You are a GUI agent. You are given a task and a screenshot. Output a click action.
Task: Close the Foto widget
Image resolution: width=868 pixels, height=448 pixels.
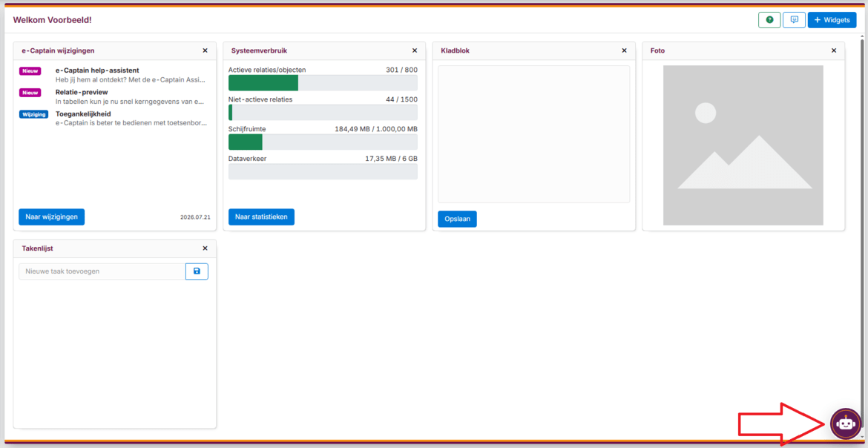pos(834,50)
